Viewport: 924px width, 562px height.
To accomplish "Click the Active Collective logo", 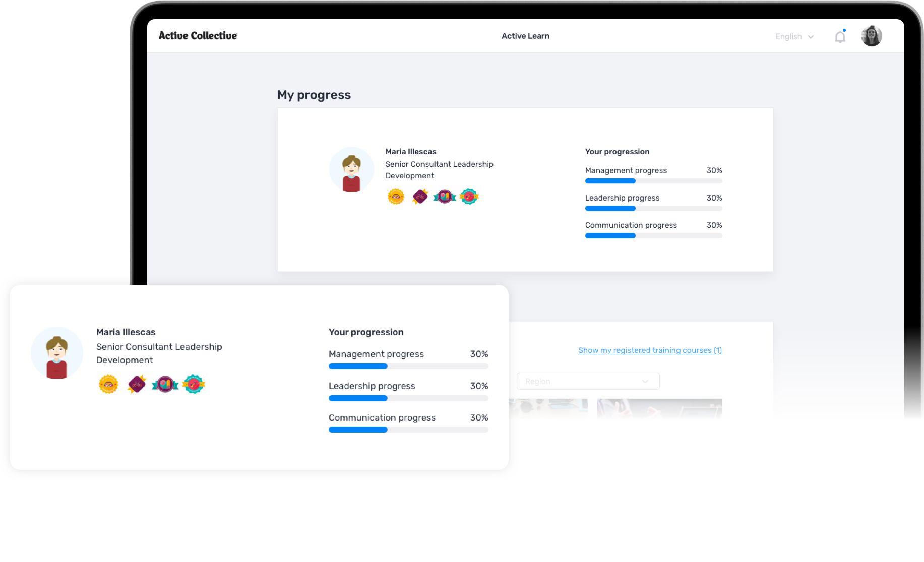I will 198,35.
